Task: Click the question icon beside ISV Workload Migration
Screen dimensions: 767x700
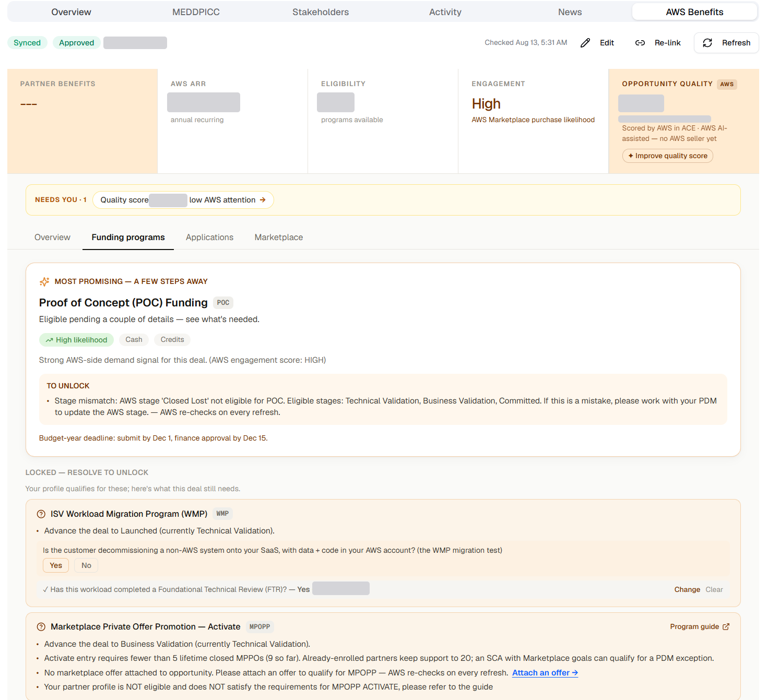Action: click(41, 514)
